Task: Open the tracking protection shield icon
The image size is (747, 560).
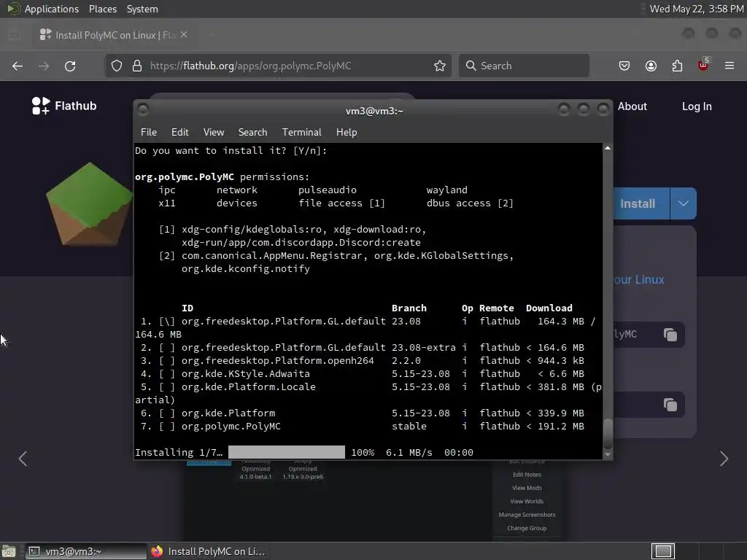Action: point(117,66)
